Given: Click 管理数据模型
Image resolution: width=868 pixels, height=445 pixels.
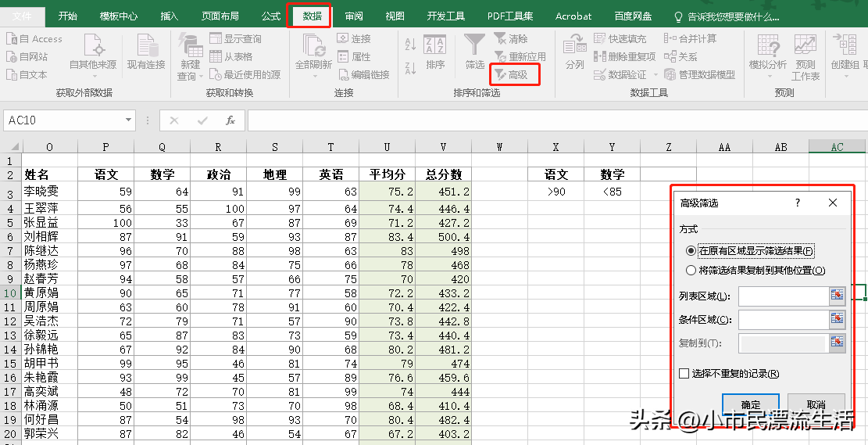Looking at the screenshot, I should 700,74.
